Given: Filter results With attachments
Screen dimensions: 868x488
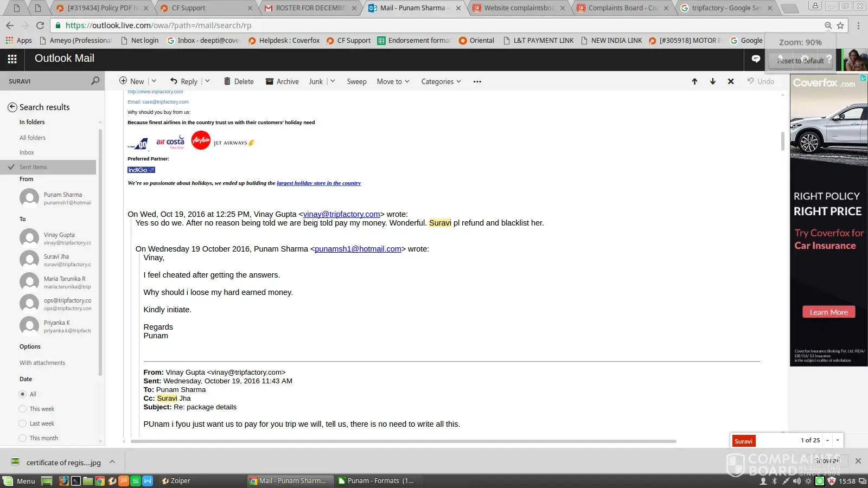Looking at the screenshot, I should coord(42,363).
